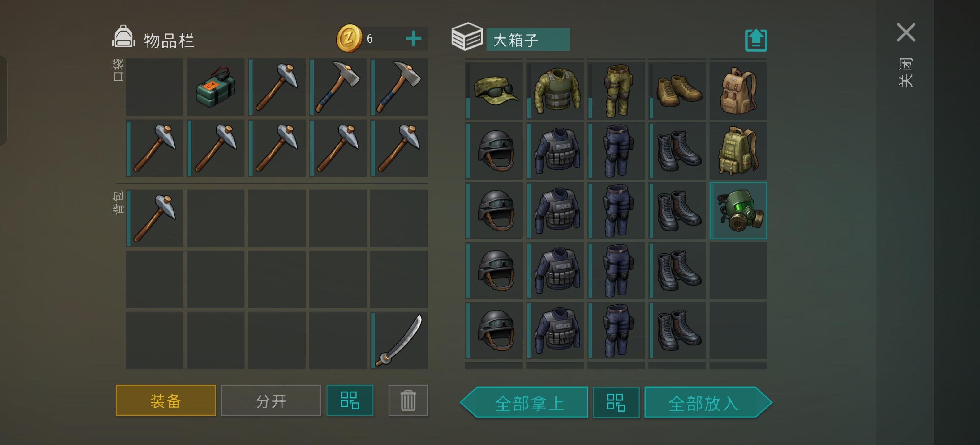Click the chest upgrade arrow icon
The height and width of the screenshot is (445, 980).
[756, 40]
